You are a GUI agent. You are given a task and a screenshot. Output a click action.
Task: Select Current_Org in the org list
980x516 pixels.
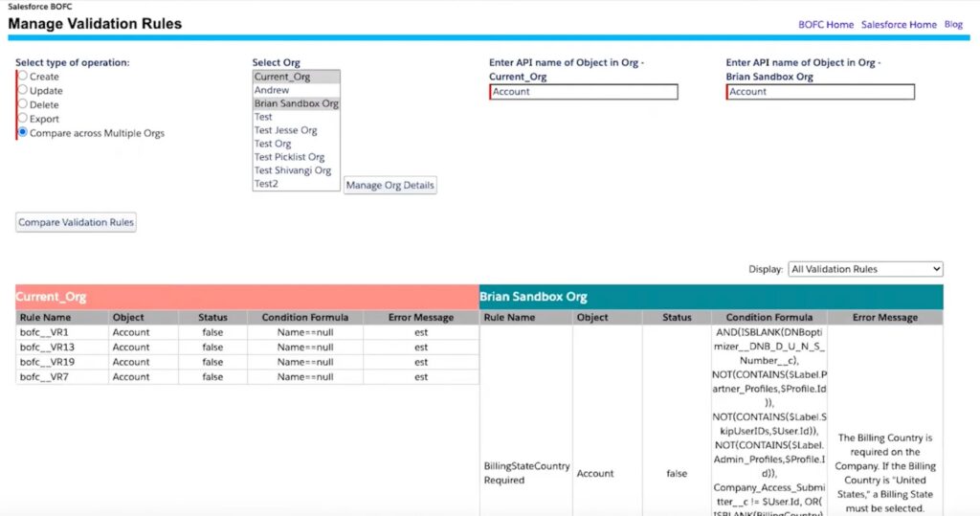click(297, 77)
